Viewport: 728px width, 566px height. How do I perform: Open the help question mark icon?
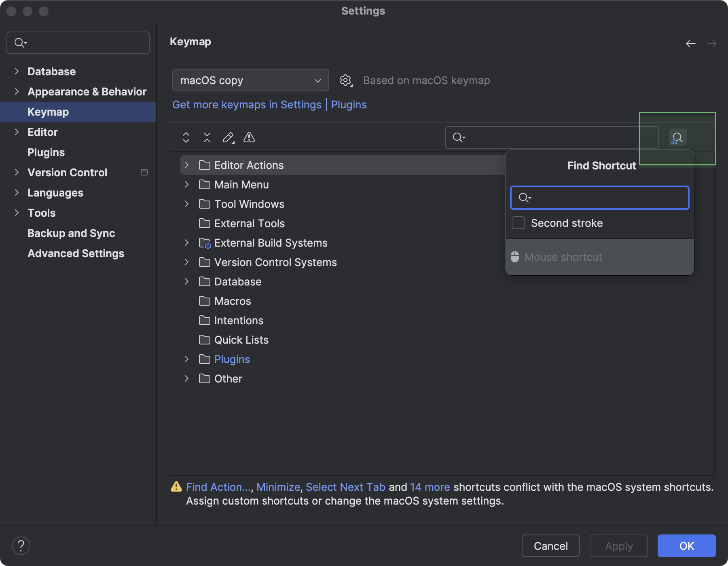21,545
